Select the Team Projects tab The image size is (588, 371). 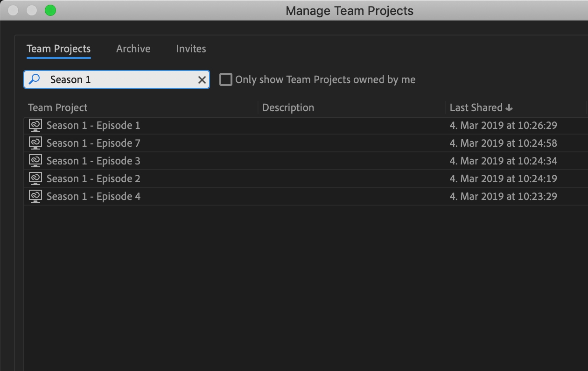(58, 48)
